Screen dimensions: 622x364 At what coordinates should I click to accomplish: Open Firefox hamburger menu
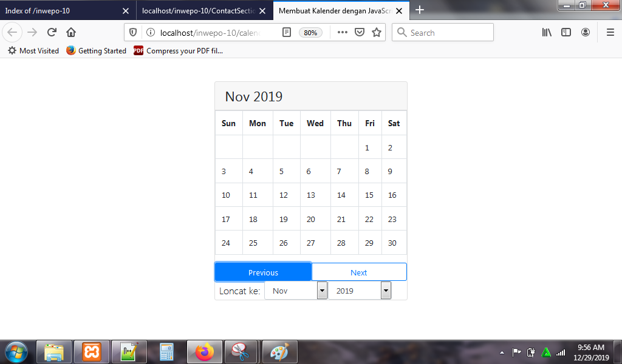(610, 33)
